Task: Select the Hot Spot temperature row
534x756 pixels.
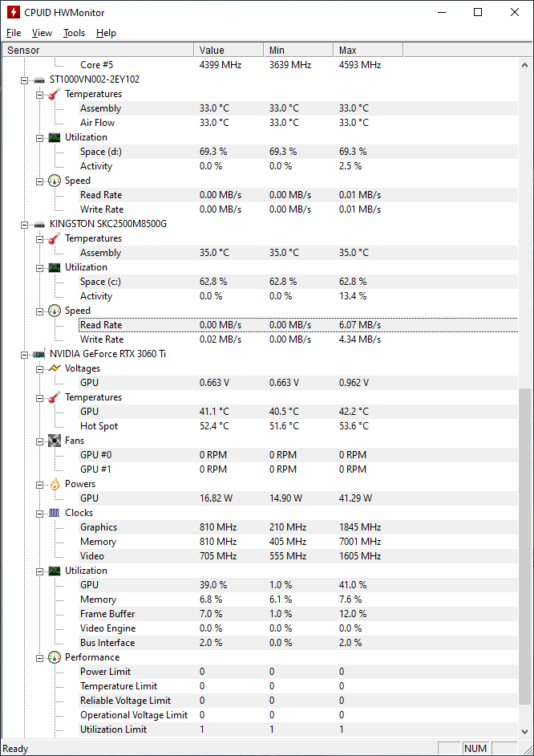Action: 99,426
